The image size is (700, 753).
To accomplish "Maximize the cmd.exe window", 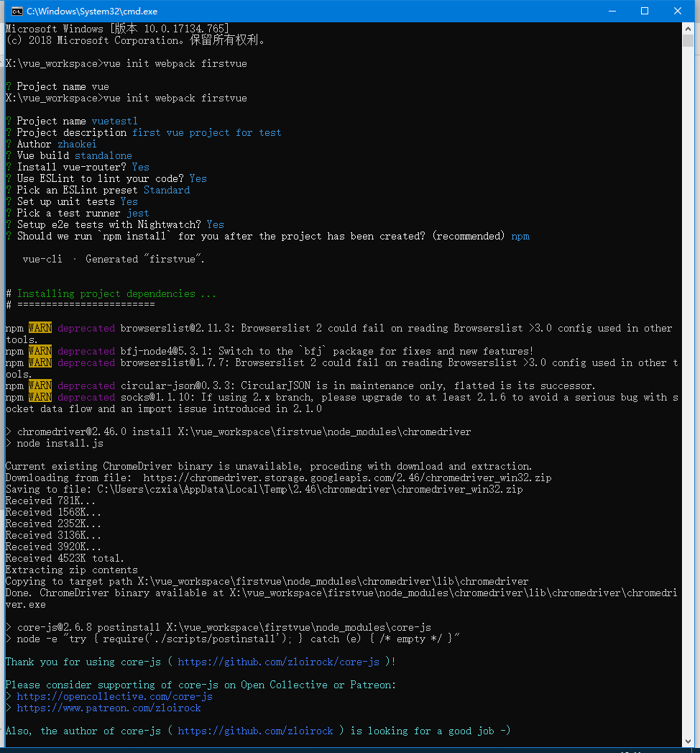I will 645,11.
